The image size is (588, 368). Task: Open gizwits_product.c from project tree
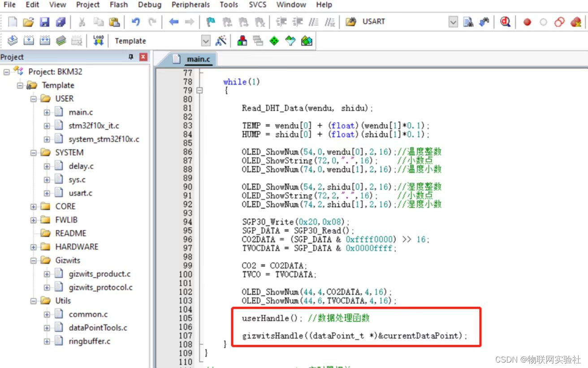[x=99, y=274]
